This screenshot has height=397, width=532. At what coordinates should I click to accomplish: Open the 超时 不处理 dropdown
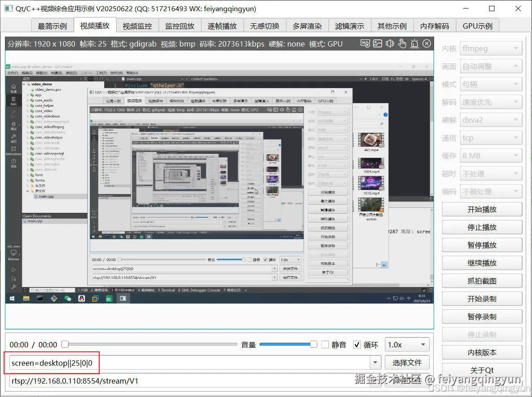[491, 174]
